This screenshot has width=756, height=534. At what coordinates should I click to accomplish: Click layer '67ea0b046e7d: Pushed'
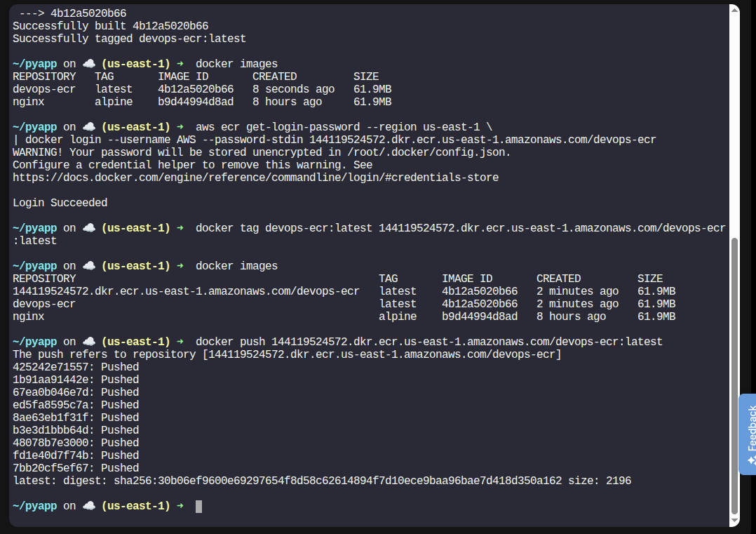[76, 392]
